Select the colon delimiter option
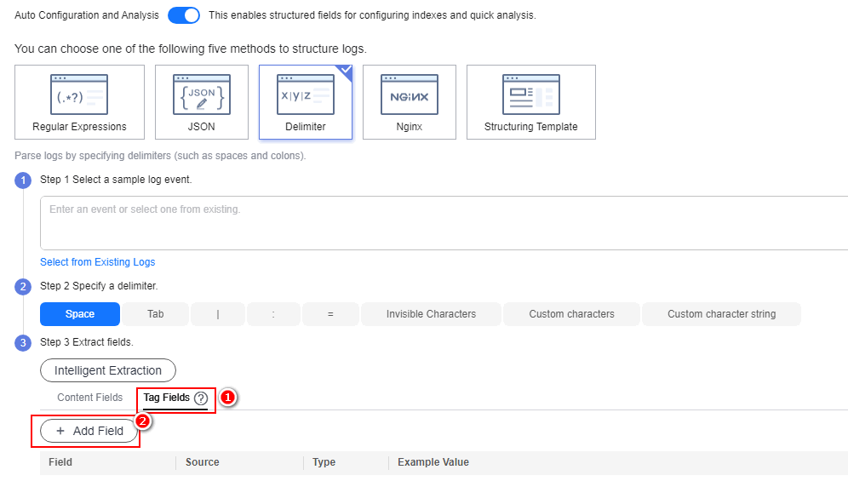This screenshot has width=848, height=504. (x=273, y=314)
